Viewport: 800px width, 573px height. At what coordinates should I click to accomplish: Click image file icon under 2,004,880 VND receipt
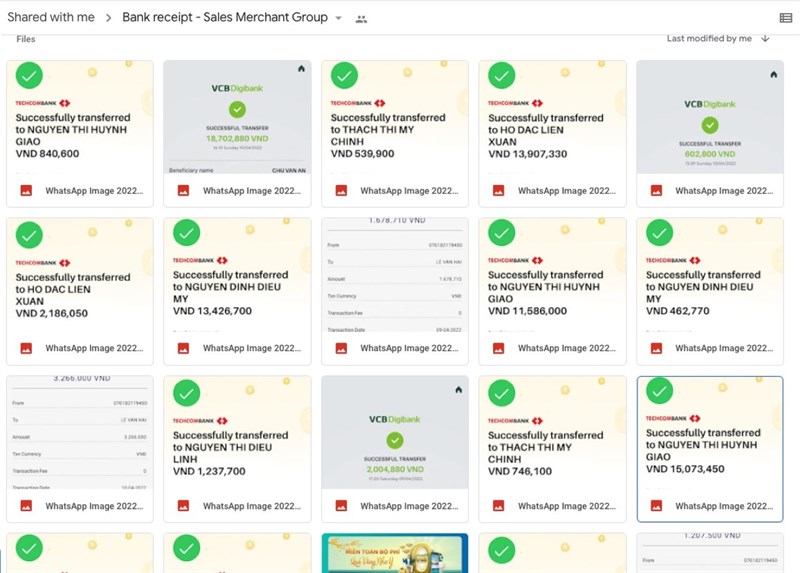[x=341, y=506]
